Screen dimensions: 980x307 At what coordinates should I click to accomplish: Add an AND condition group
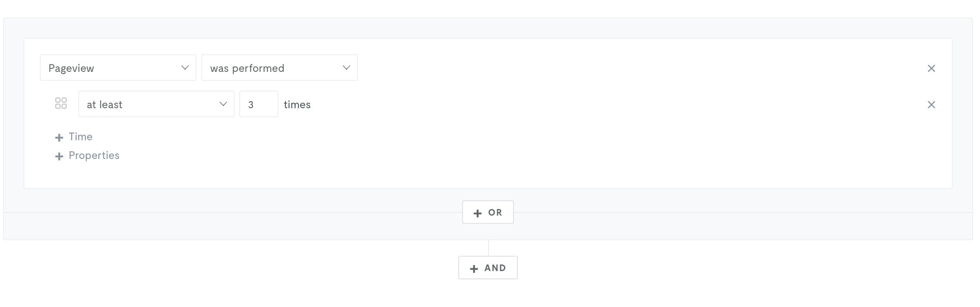[488, 268]
